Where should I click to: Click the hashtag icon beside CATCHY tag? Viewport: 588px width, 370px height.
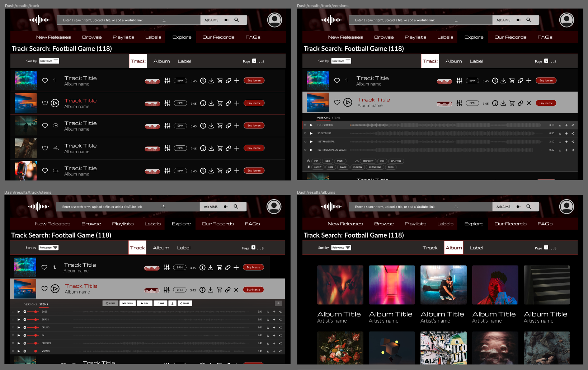[309, 167]
